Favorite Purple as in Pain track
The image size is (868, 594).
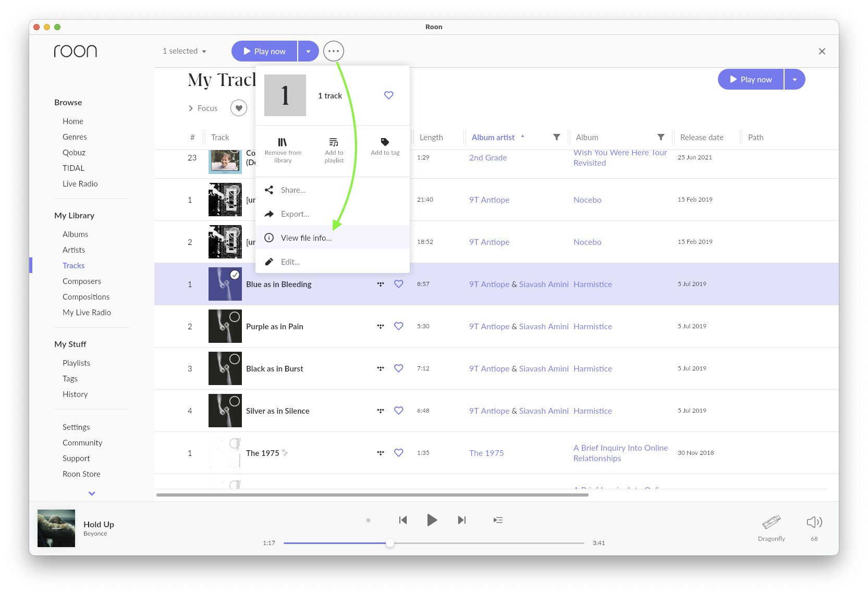click(399, 326)
